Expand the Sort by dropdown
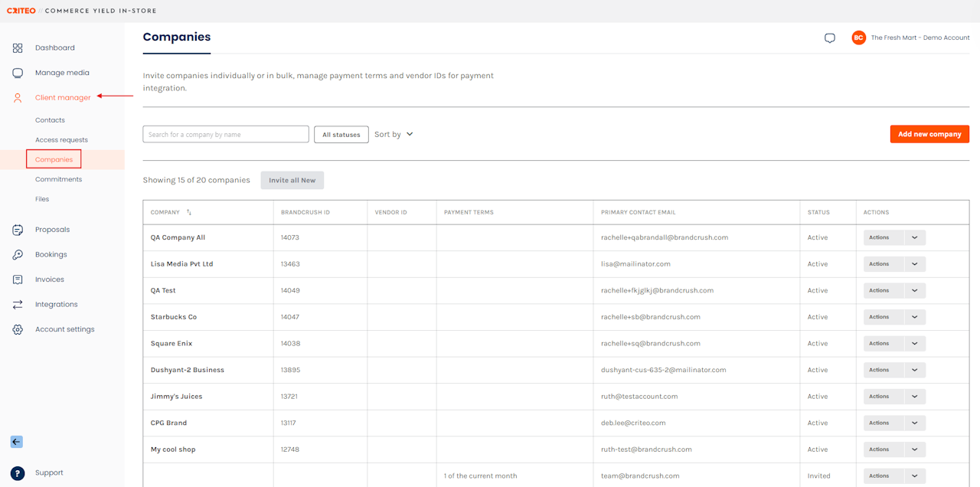Screen dimensions: 980x487 click(394, 134)
